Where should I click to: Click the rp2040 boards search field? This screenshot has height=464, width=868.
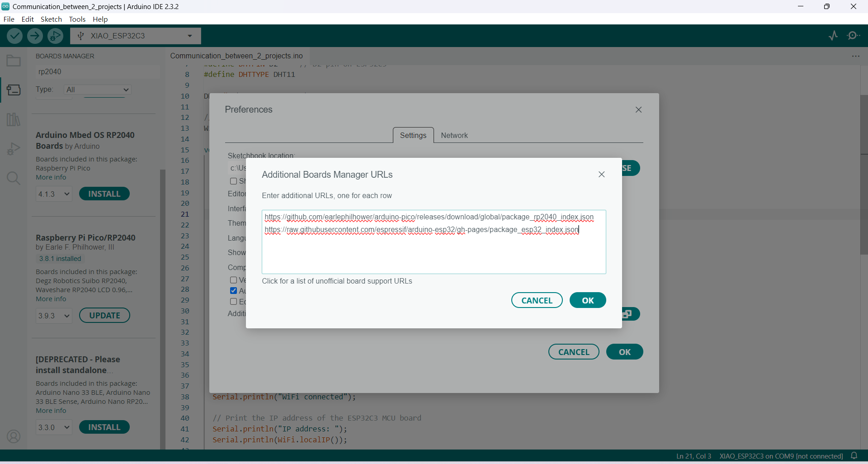(x=97, y=71)
